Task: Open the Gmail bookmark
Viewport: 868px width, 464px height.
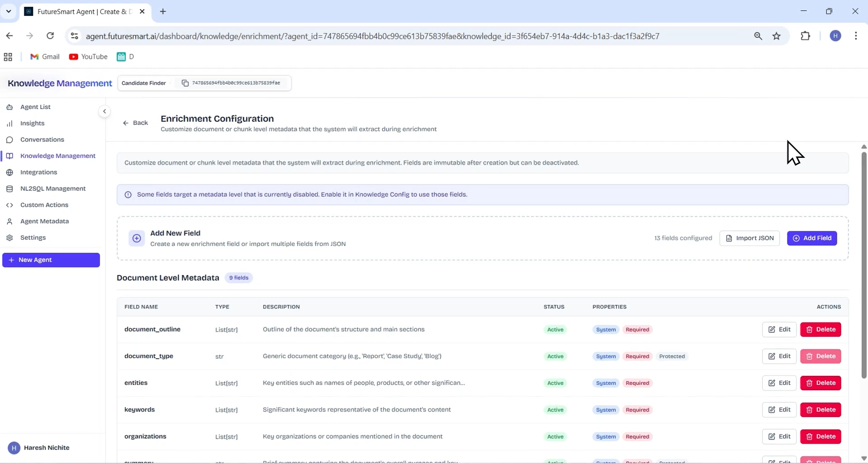Action: pyautogui.click(x=45, y=57)
